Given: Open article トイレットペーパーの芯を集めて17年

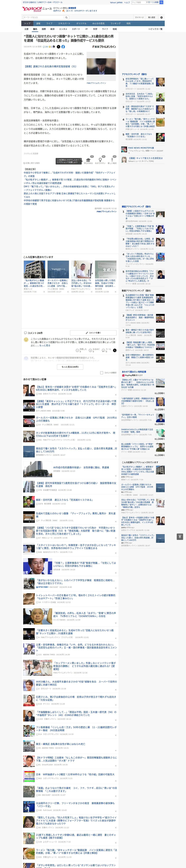Looking at the screenshot, I should coord(70,598).
